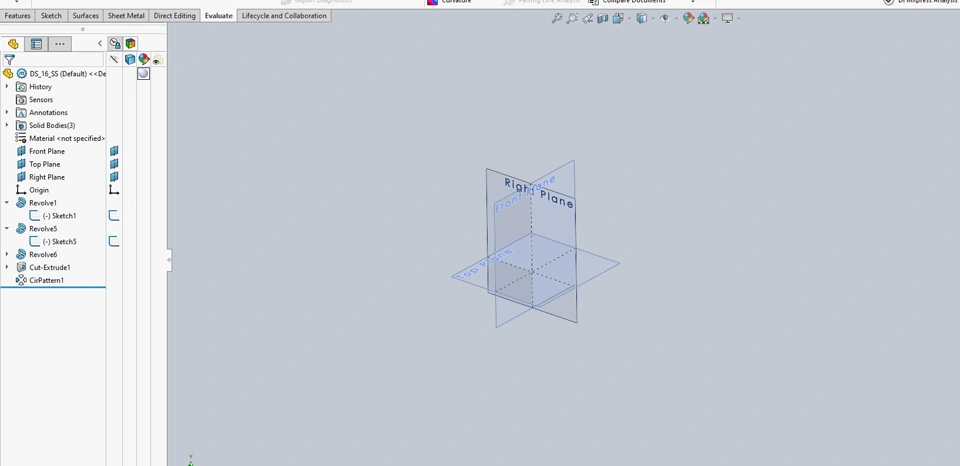This screenshot has width=960, height=466.
Task: Select Top Plane in the tree
Action: pyautogui.click(x=45, y=164)
